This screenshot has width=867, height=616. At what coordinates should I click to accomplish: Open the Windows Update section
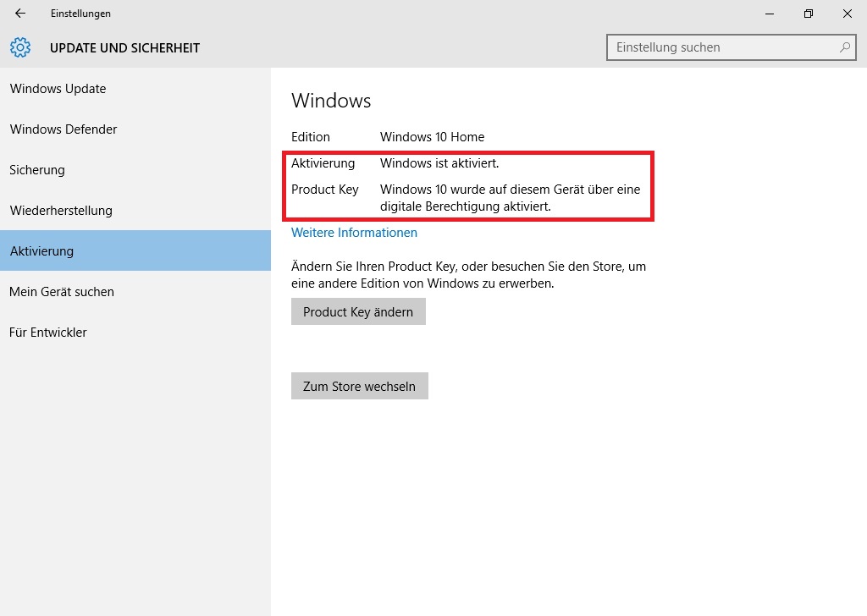[x=58, y=89]
